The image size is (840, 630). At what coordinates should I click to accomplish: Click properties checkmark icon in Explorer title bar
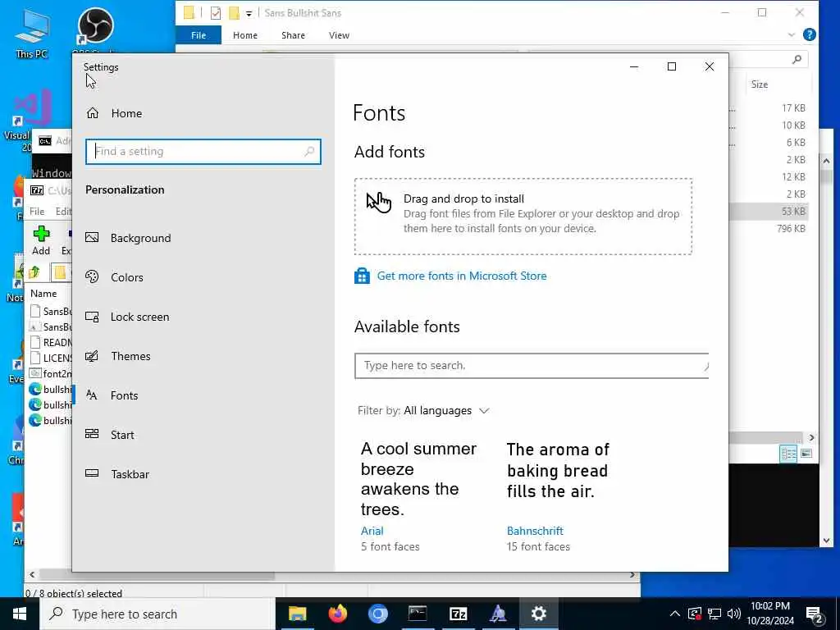216,13
